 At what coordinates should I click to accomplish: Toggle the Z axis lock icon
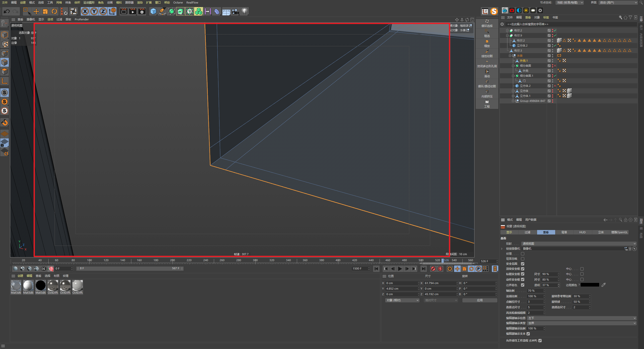103,11
